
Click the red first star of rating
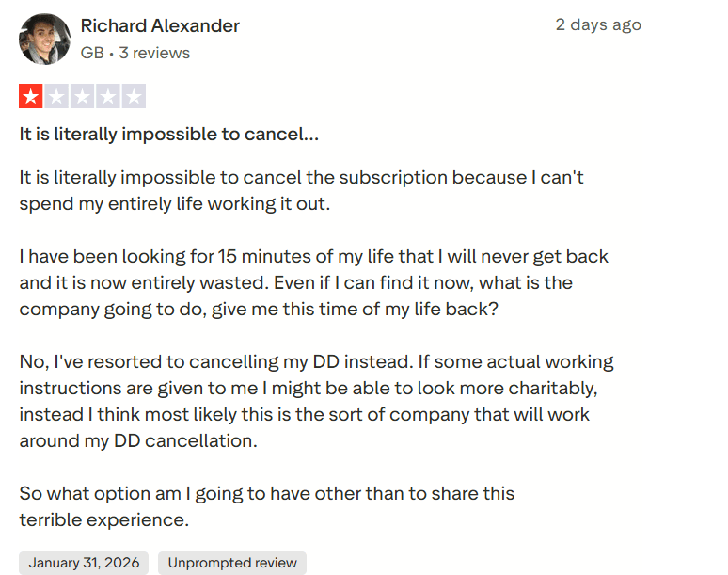(31, 96)
